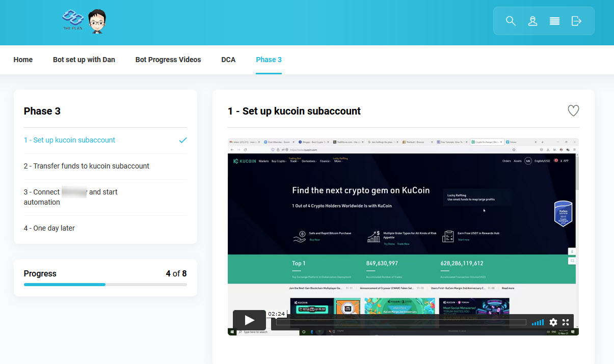The height and width of the screenshot is (364, 614).
Task: Open Bot Progress Videos tab
Action: (x=168, y=60)
